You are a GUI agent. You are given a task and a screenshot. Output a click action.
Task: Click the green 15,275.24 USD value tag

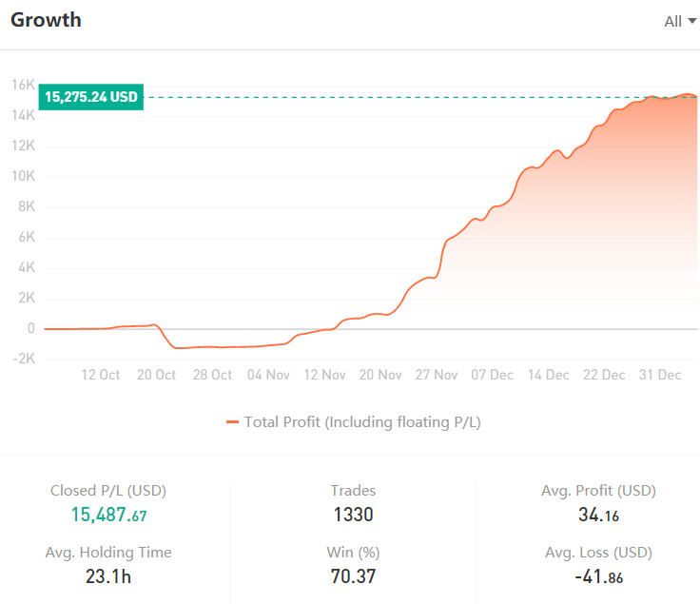[91, 97]
